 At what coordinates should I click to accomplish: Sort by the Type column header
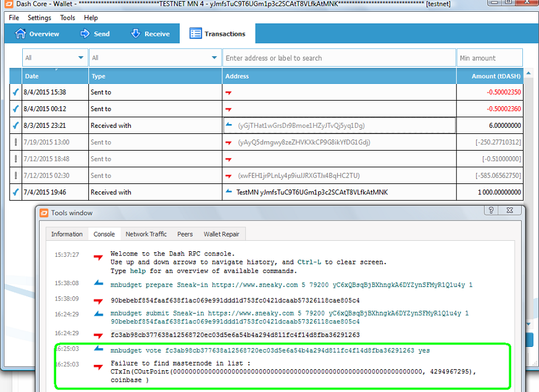pyautogui.click(x=155, y=76)
